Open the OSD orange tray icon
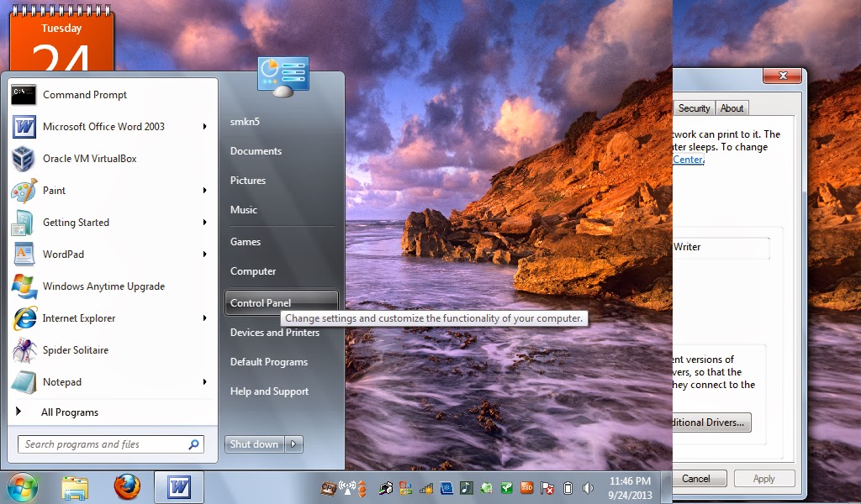 tap(526, 487)
